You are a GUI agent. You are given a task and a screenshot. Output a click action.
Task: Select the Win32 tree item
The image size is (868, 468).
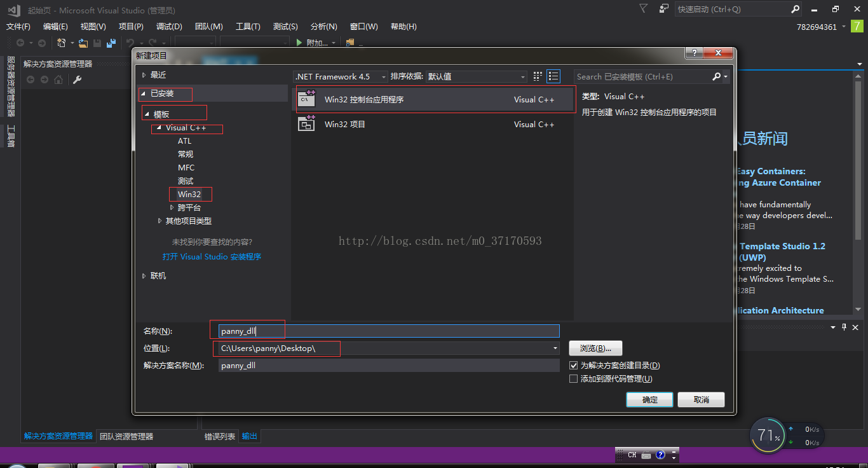coord(189,194)
